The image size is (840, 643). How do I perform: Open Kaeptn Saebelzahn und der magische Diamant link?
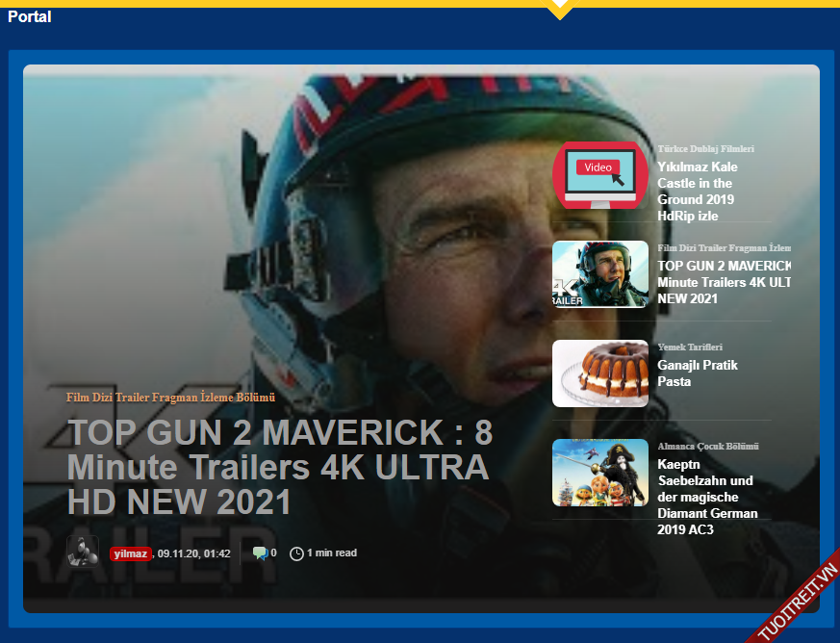pyautogui.click(x=706, y=497)
